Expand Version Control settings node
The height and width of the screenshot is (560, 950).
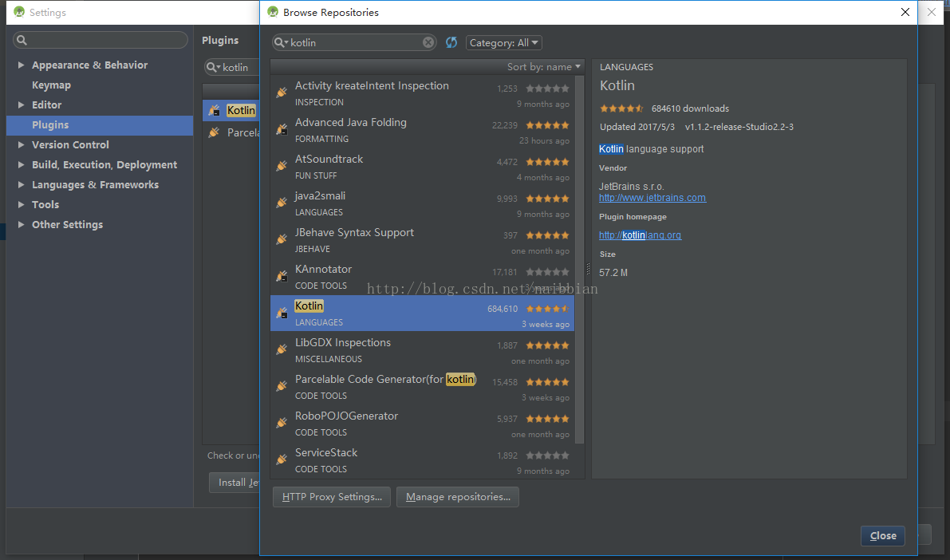[22, 145]
